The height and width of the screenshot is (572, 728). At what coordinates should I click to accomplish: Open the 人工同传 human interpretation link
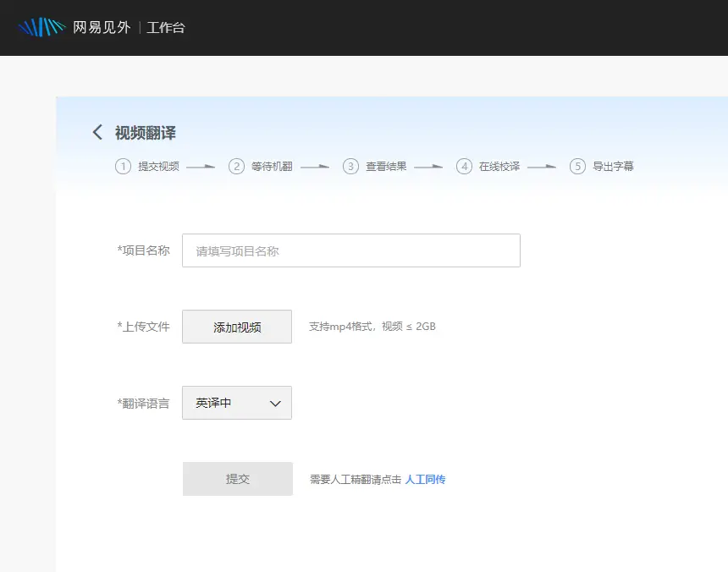pos(425,479)
